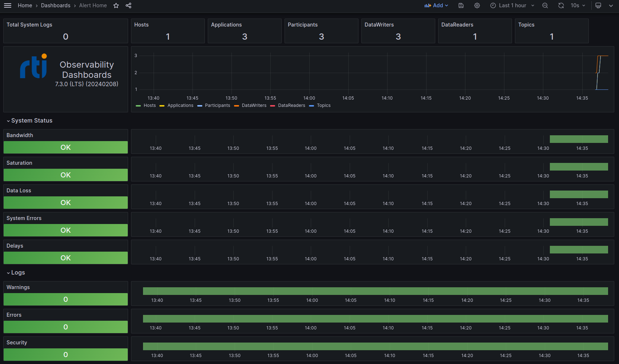Open the main navigation hamburger menu

click(8, 5)
